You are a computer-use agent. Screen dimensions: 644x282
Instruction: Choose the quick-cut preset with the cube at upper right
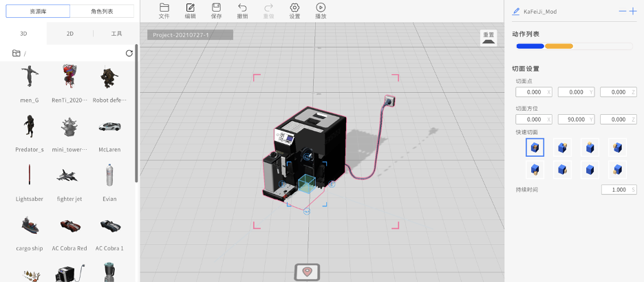click(x=562, y=147)
